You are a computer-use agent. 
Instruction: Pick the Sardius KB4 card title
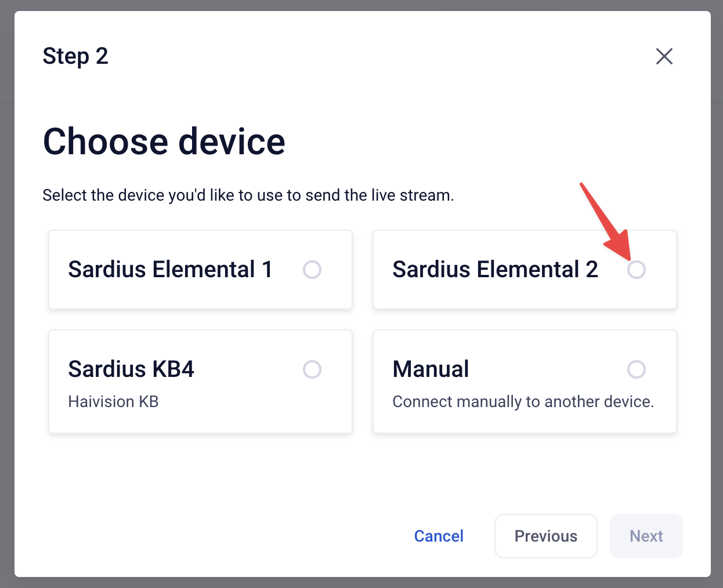point(131,369)
